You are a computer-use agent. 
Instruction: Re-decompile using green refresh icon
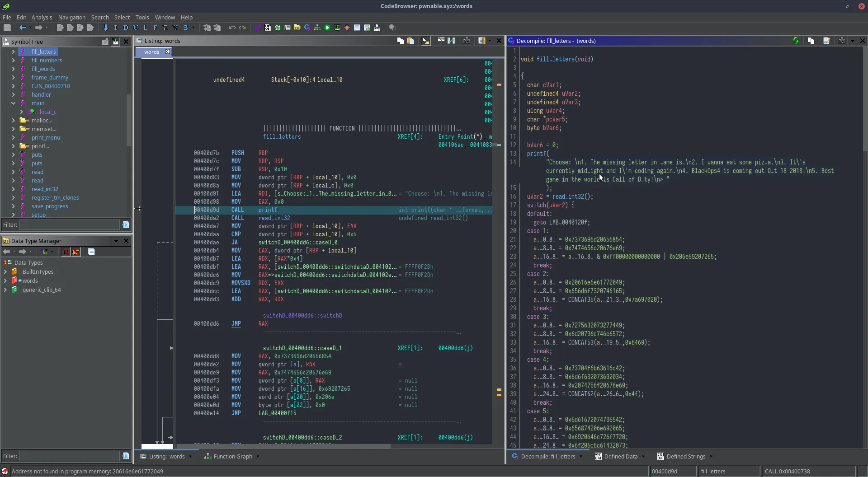[796, 41]
